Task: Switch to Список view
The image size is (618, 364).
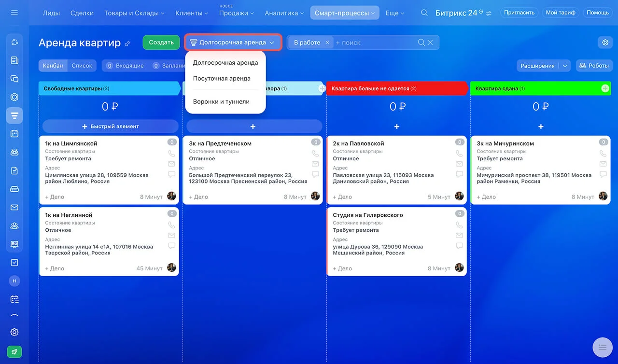Action: point(82,66)
